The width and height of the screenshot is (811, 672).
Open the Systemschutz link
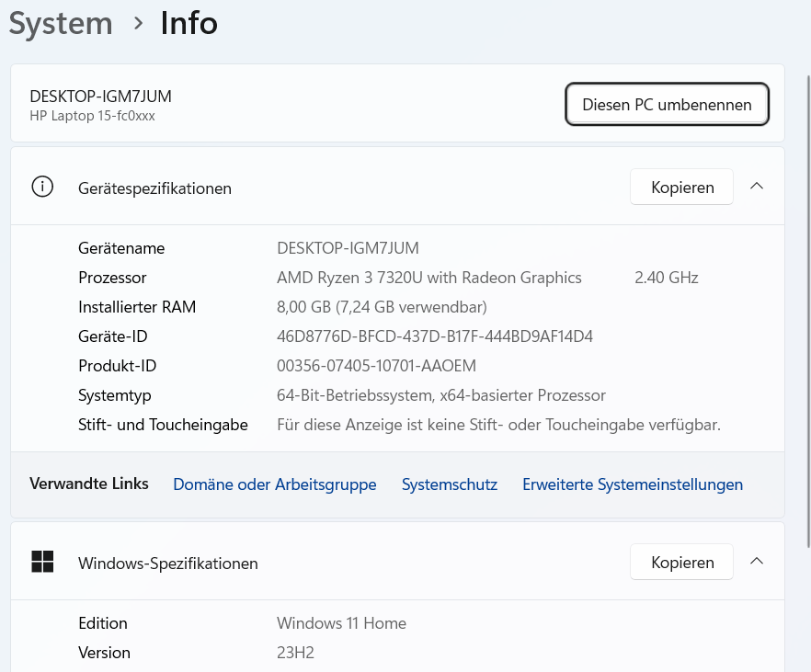pyautogui.click(x=450, y=484)
